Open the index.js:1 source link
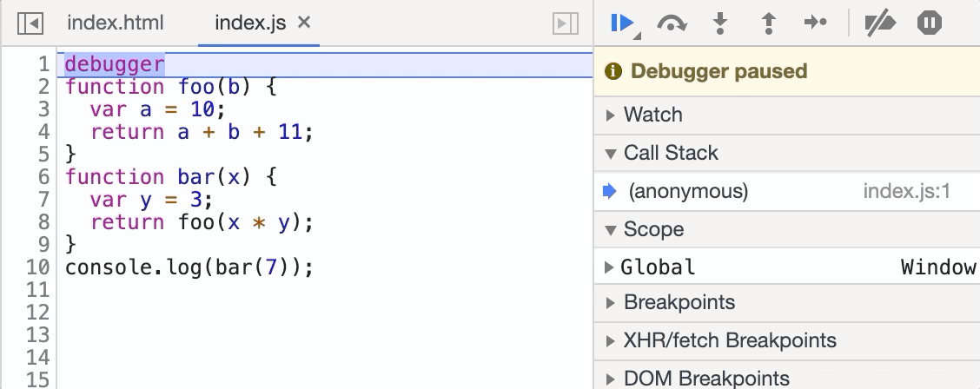Screen dimensions: 980x389 906,191
